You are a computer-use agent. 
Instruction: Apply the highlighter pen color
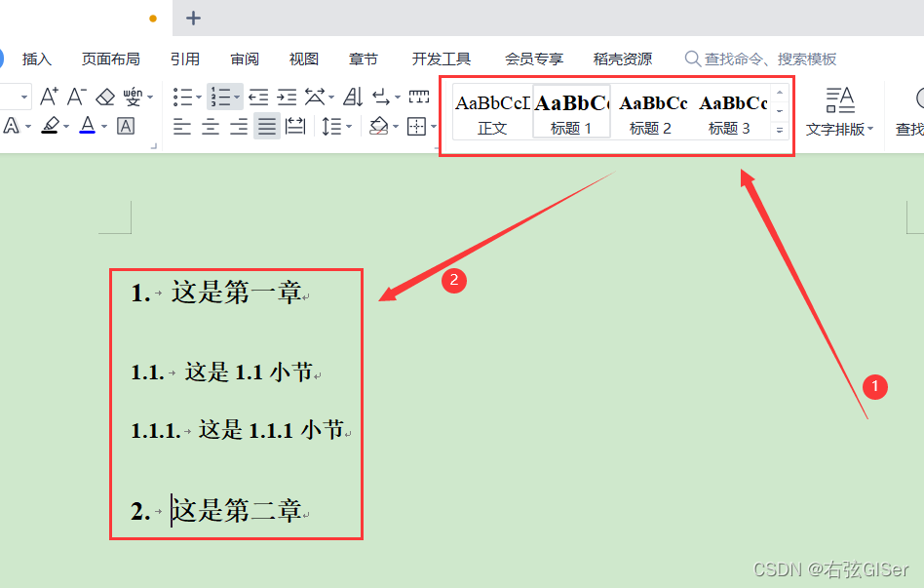pos(50,126)
